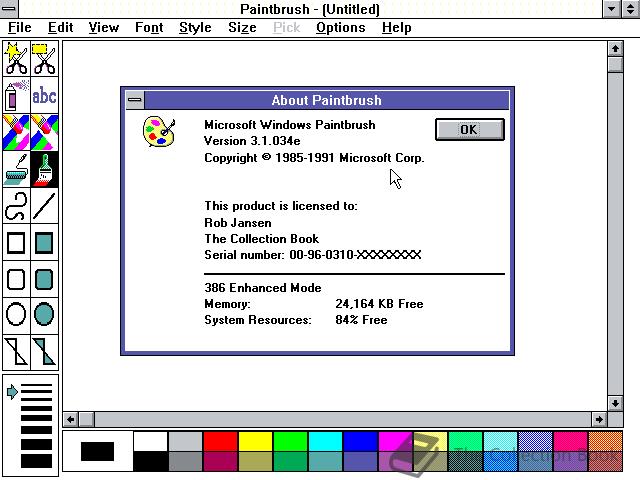Pick the black color swatch in palette

pyautogui.click(x=150, y=461)
